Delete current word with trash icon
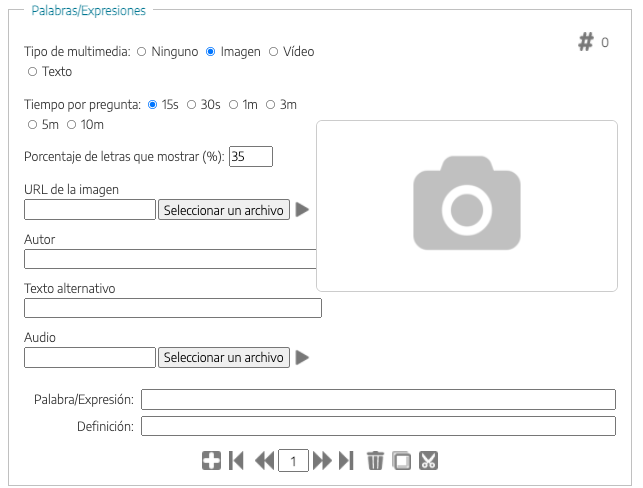Image resolution: width=643 pixels, height=488 pixels. [375, 460]
